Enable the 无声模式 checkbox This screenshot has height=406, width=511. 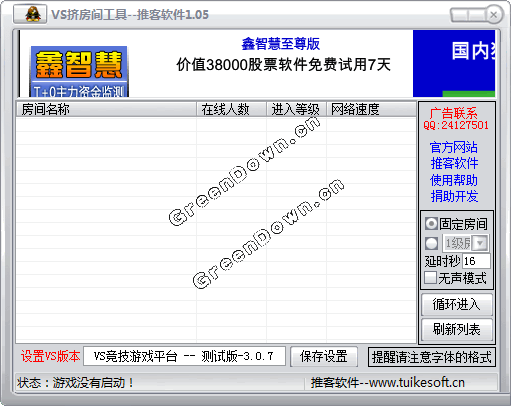(x=430, y=278)
